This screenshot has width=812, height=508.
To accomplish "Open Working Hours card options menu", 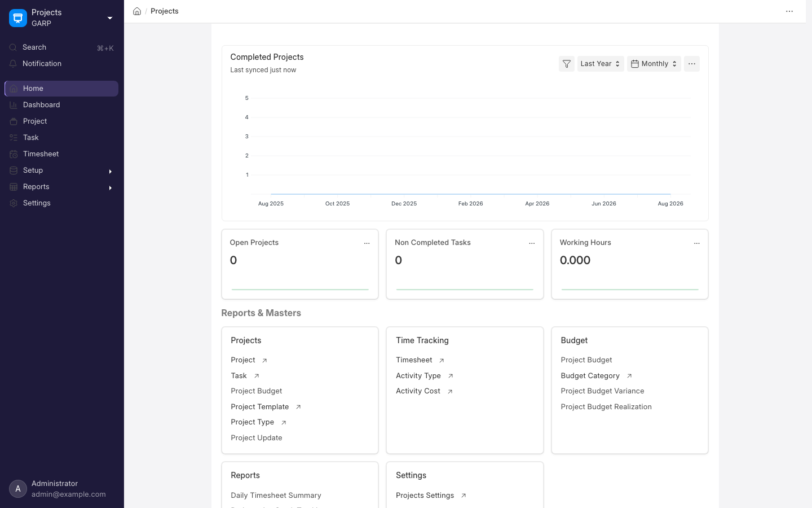I will click(x=697, y=243).
